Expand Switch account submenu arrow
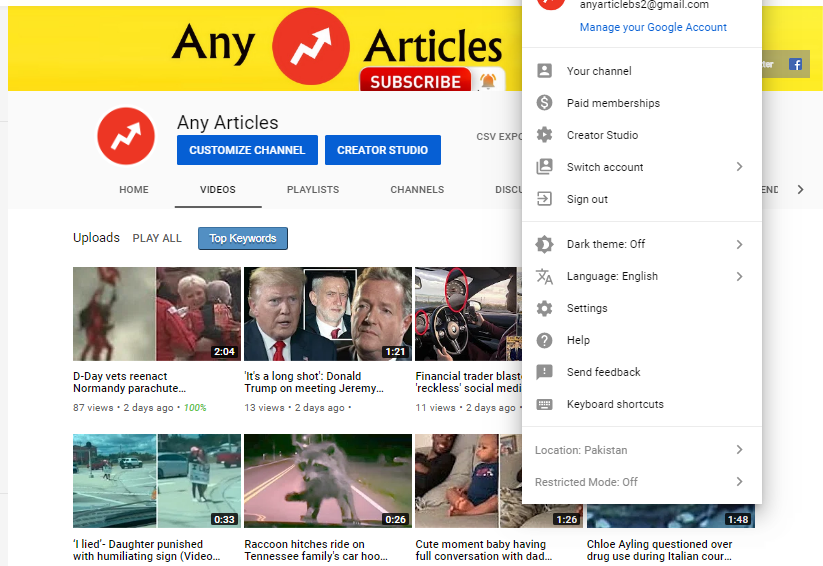 click(739, 167)
